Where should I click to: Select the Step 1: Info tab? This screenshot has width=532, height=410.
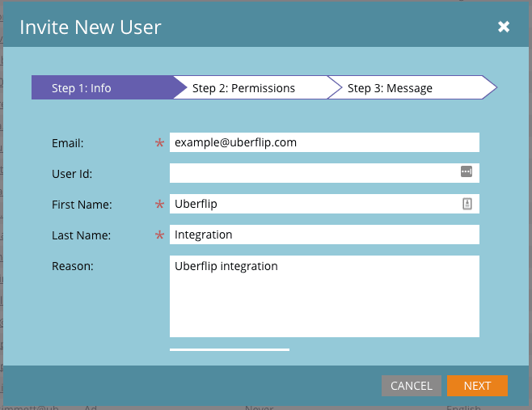[108, 87]
